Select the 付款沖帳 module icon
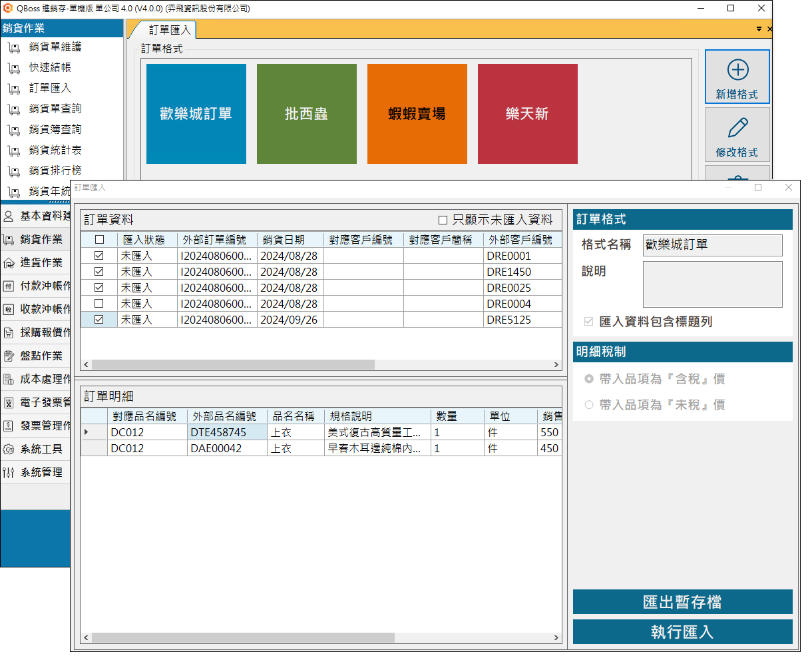 coord(9,286)
